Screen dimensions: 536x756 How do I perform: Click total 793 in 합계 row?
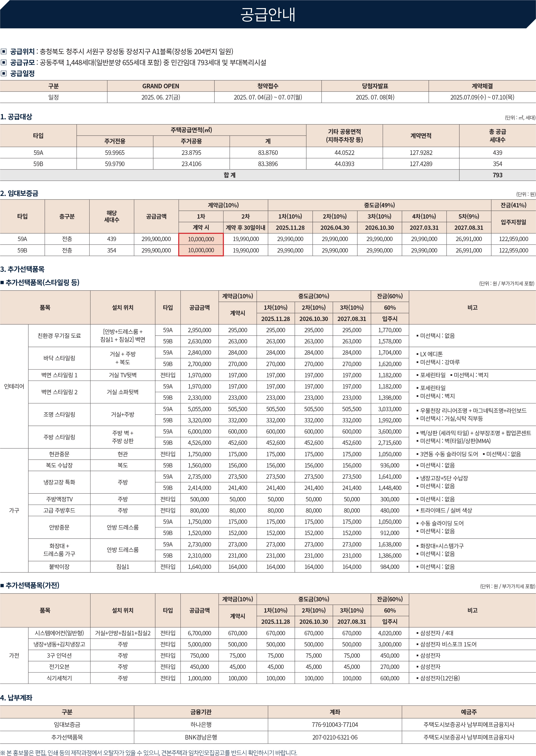point(497,175)
